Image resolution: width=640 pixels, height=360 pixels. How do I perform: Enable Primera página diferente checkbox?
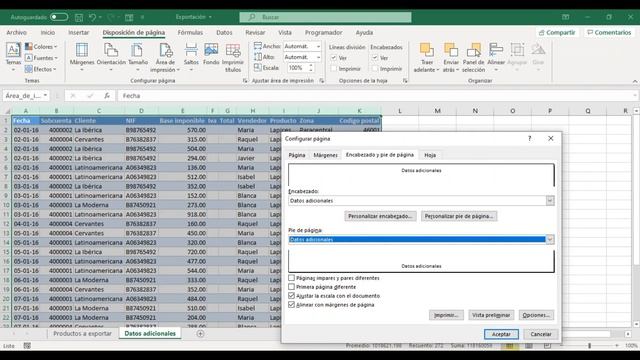291,287
